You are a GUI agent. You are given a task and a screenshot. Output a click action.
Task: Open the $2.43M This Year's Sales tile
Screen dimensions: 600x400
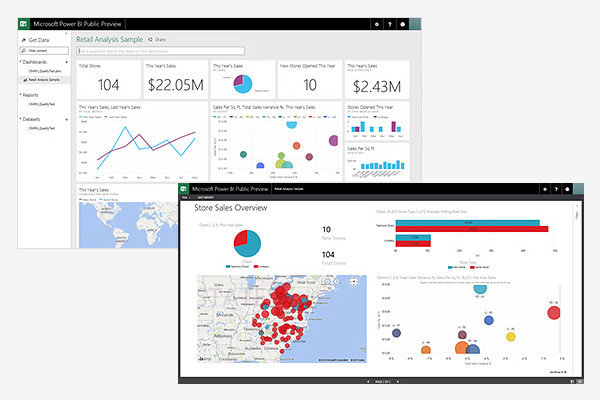click(x=377, y=80)
